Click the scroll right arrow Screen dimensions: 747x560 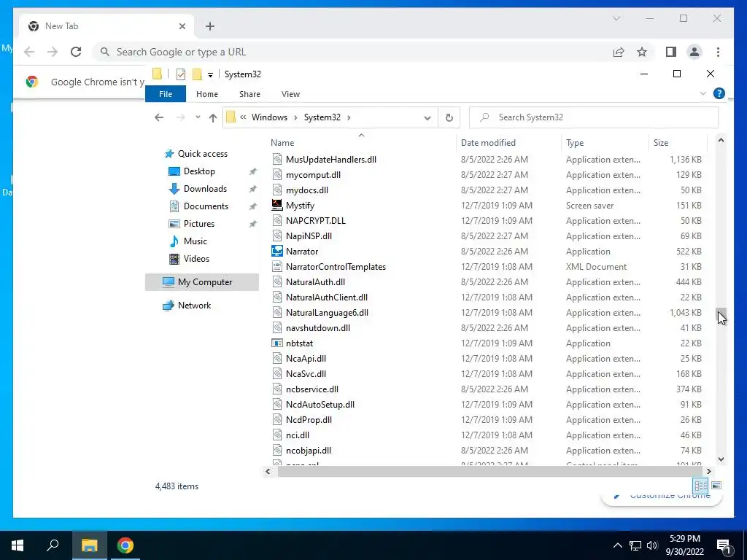pyautogui.click(x=709, y=472)
